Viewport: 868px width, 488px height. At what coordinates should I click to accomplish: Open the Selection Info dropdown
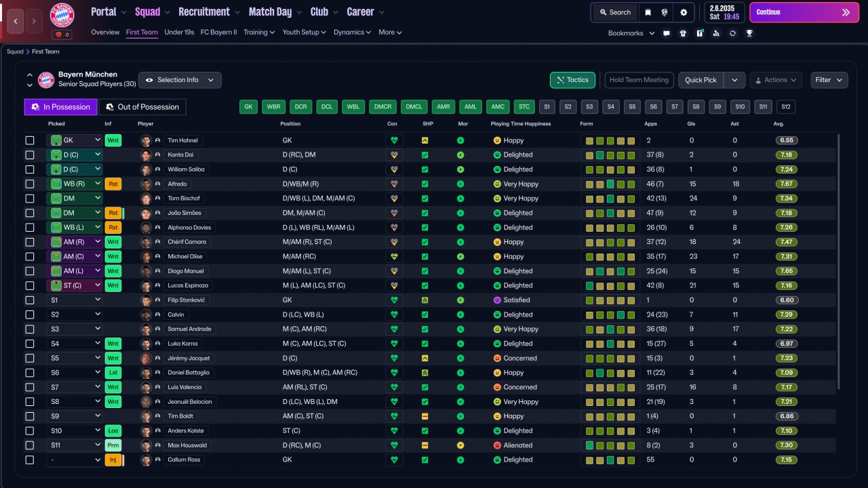coord(180,80)
